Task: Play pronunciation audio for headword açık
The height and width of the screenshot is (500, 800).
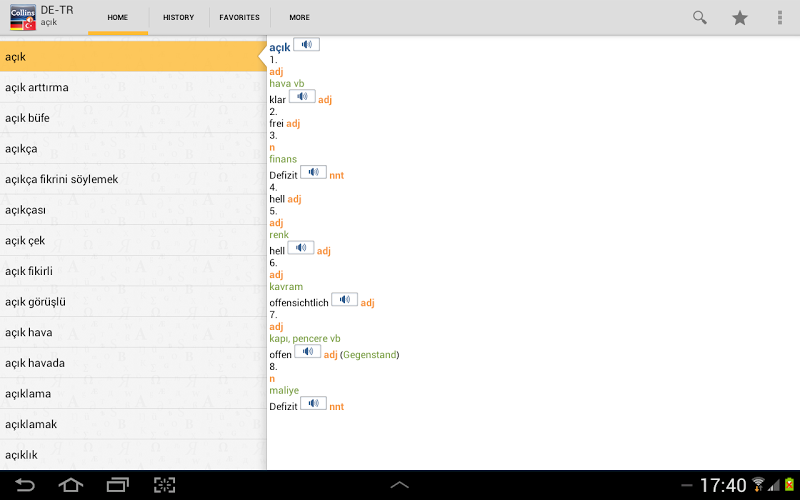Action: coord(307,44)
